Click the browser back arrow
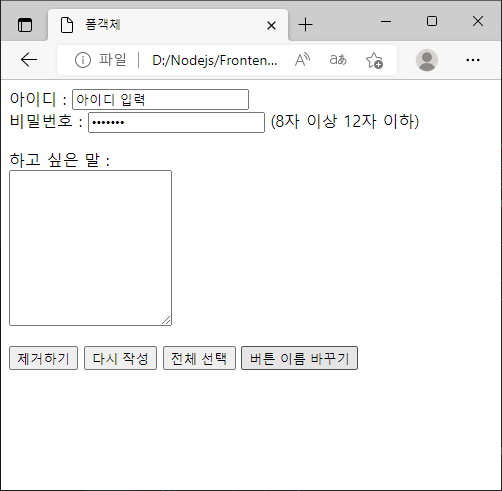The height and width of the screenshot is (491, 502). [29, 60]
